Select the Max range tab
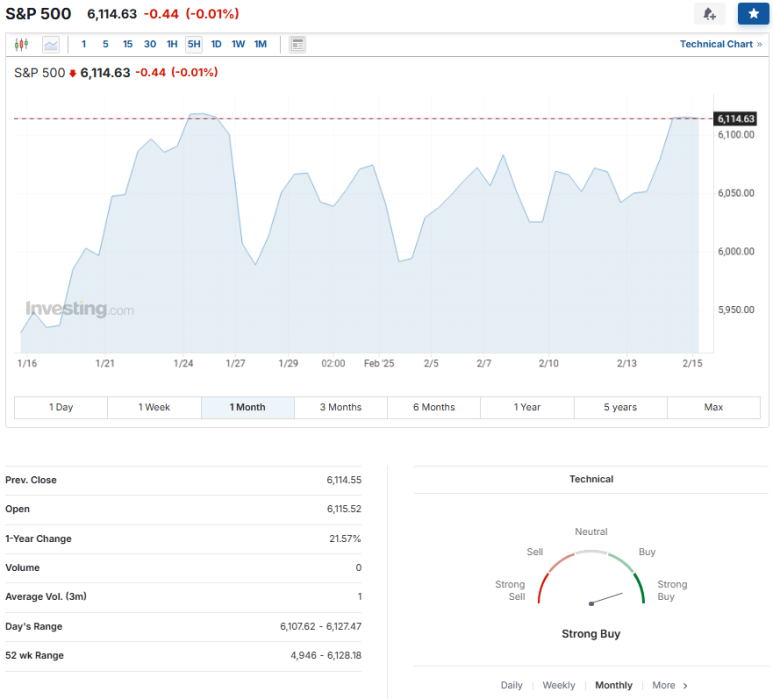773x699 pixels. [713, 407]
